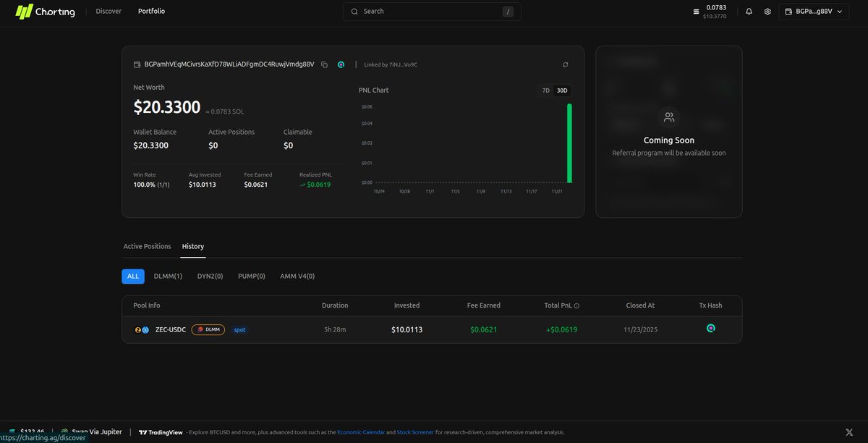Focus the Search field
This screenshot has height=443, width=868.
tap(432, 12)
